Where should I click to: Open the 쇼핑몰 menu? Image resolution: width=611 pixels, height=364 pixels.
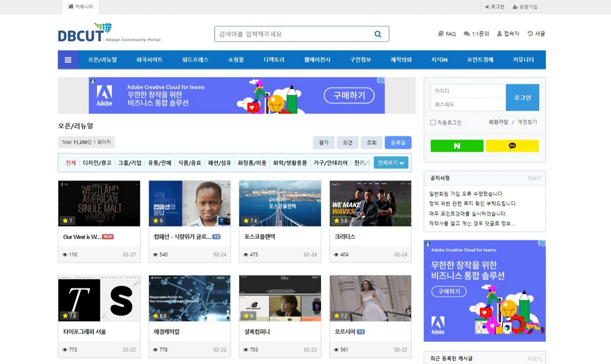236,60
